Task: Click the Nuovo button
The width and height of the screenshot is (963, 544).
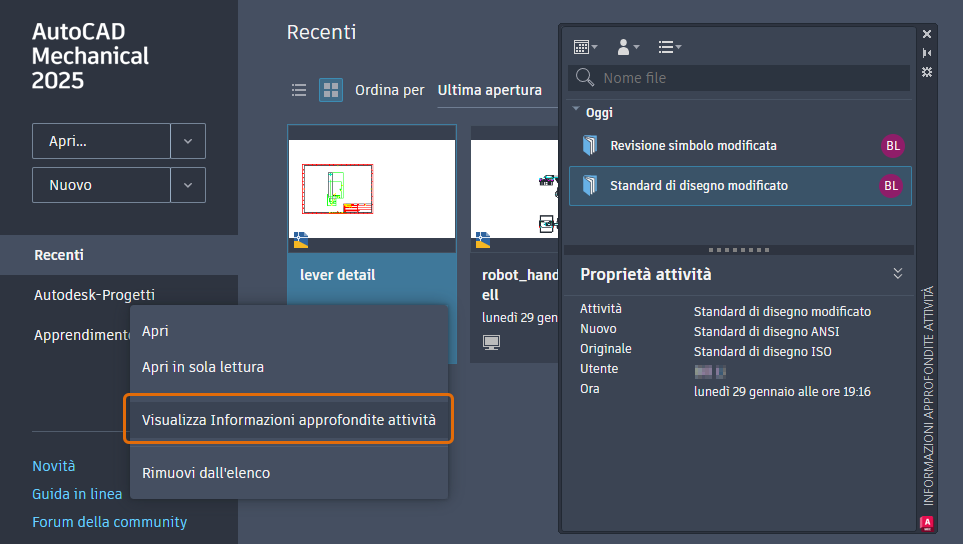Action: point(101,185)
